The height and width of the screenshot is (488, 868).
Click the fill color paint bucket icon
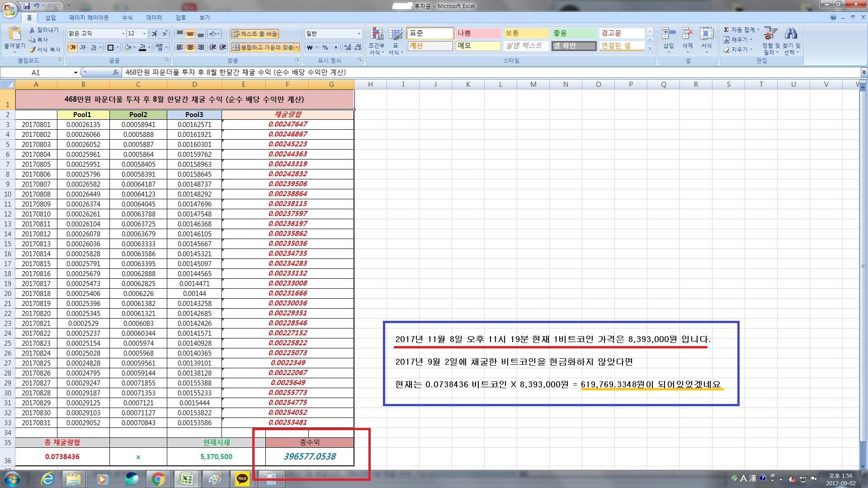(x=128, y=47)
